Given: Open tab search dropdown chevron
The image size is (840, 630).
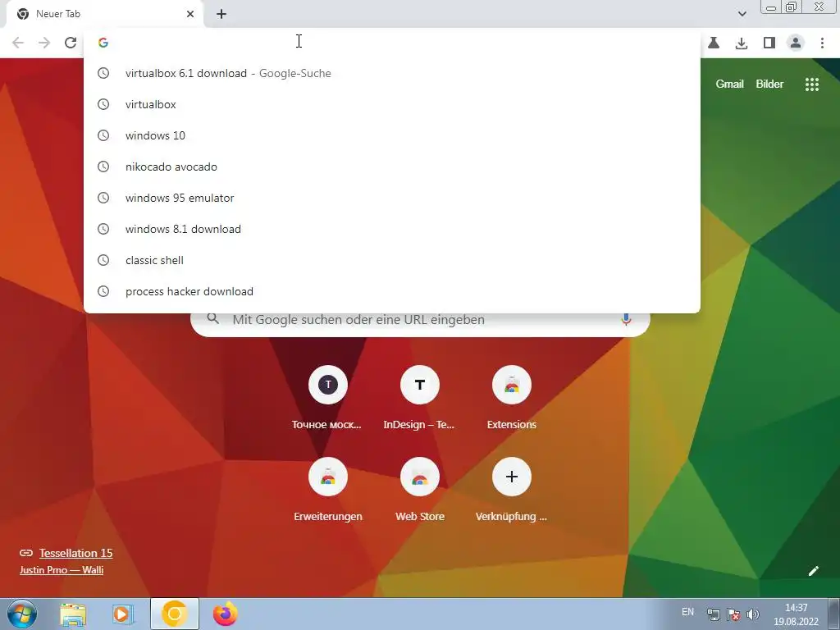Looking at the screenshot, I should (742, 14).
